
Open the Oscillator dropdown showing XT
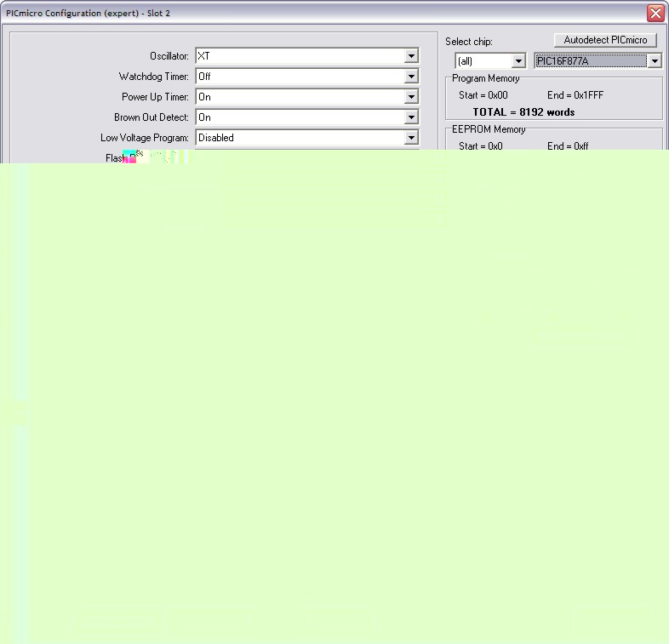tap(307, 56)
